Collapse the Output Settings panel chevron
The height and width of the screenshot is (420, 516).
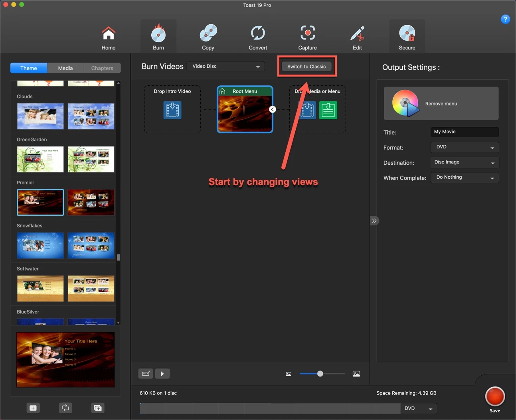(374, 221)
